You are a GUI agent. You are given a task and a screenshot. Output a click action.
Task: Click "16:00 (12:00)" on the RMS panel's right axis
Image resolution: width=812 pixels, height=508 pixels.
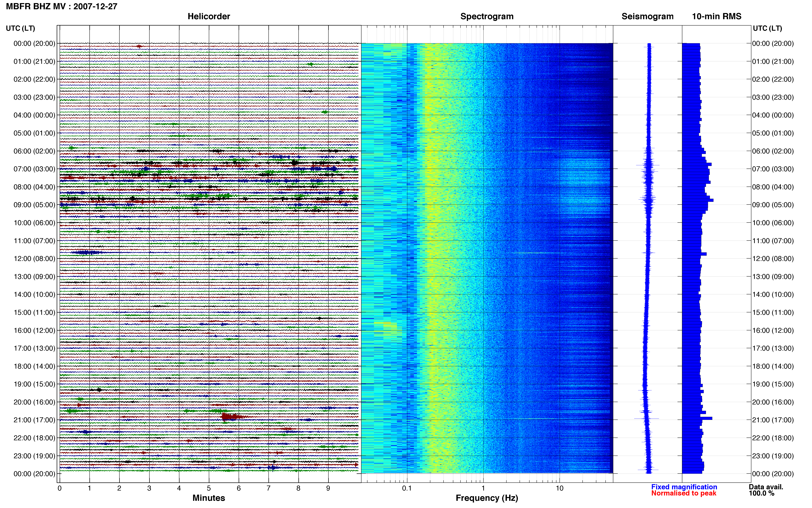773,330
